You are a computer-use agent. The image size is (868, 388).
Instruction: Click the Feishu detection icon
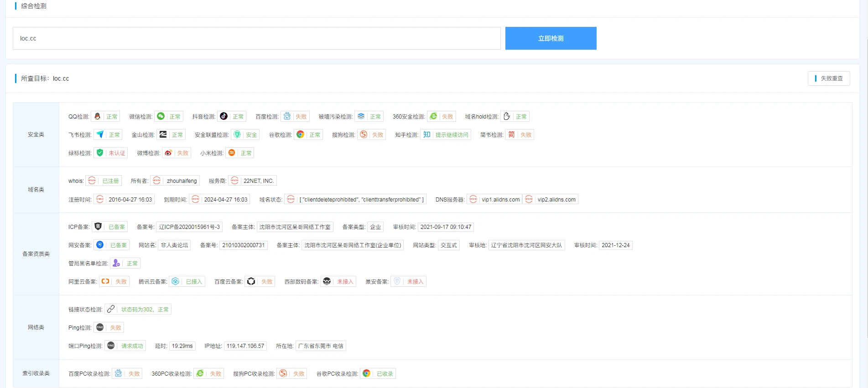click(100, 135)
